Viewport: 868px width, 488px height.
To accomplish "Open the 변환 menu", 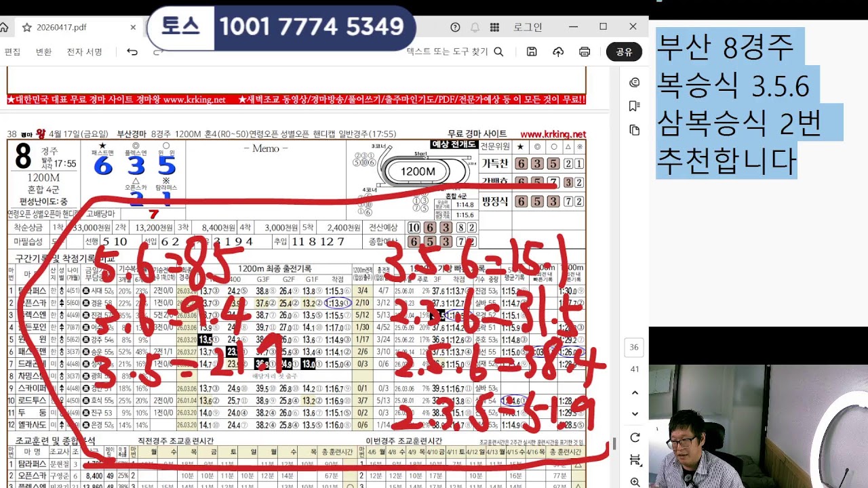I will point(43,52).
